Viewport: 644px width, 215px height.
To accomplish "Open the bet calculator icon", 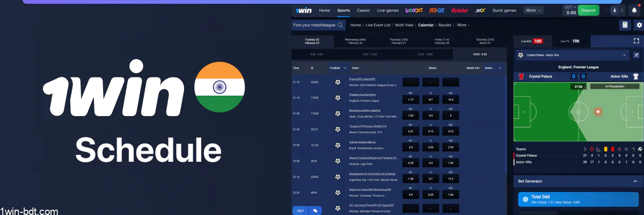I will coord(625,25).
